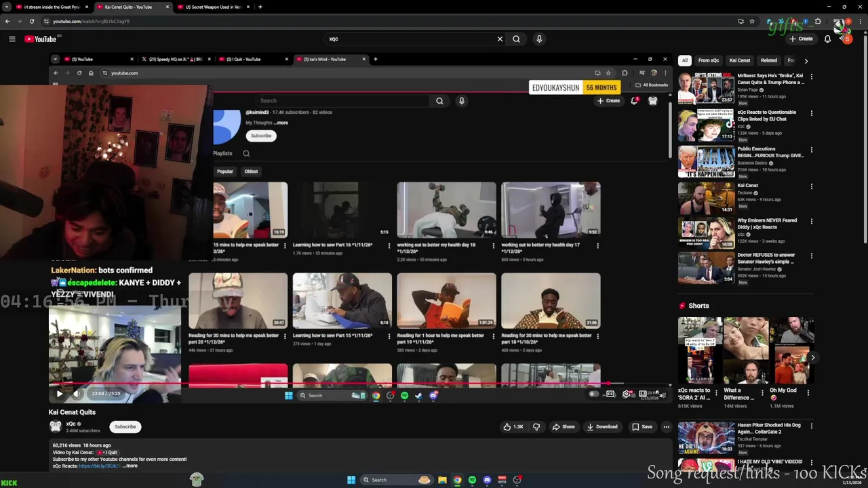Go back one page in the browser
The width and height of the screenshot is (868, 488).
(7, 21)
